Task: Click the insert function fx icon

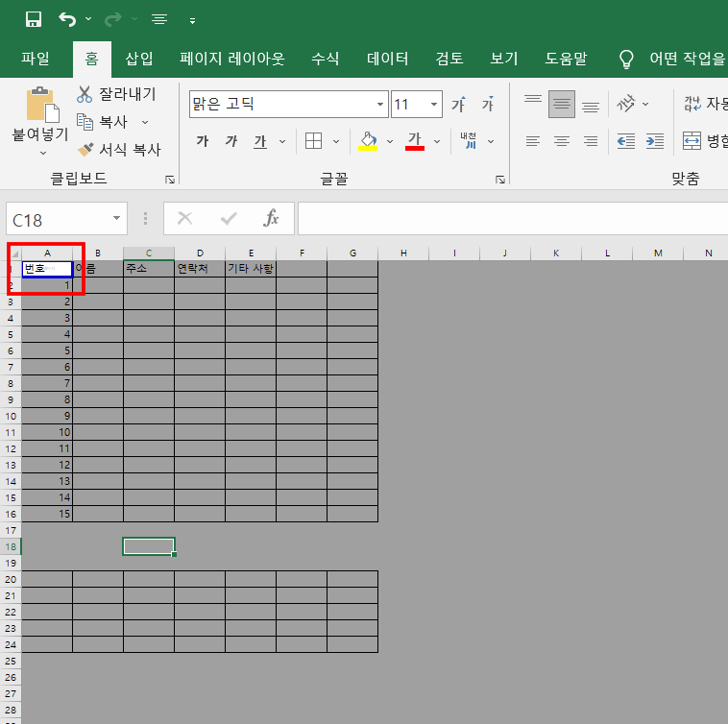Action: click(x=271, y=218)
